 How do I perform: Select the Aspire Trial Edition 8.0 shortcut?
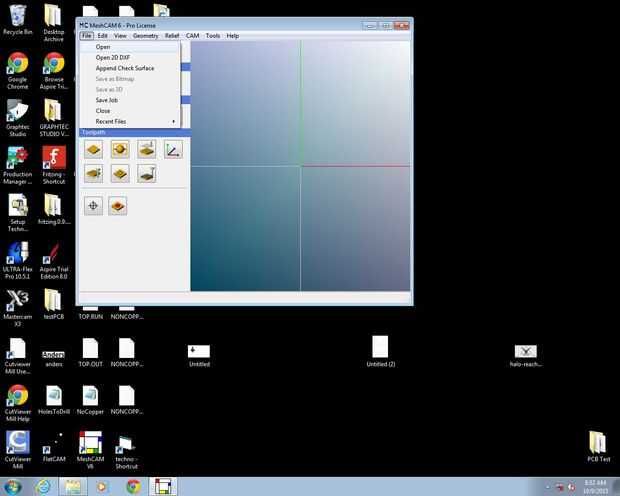[54, 260]
